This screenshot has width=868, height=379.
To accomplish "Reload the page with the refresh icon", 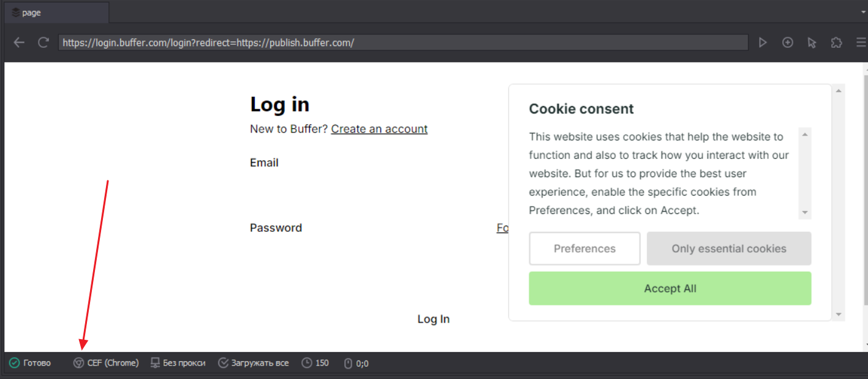I will (x=43, y=42).
